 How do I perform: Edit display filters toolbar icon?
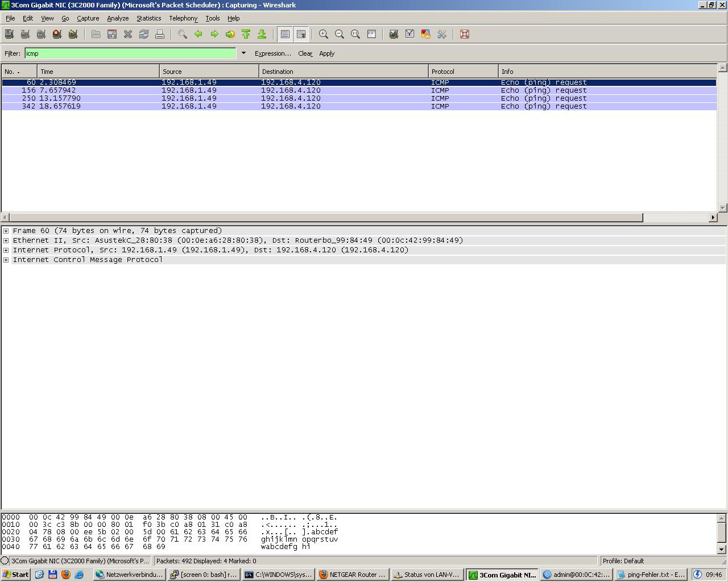(x=409, y=34)
